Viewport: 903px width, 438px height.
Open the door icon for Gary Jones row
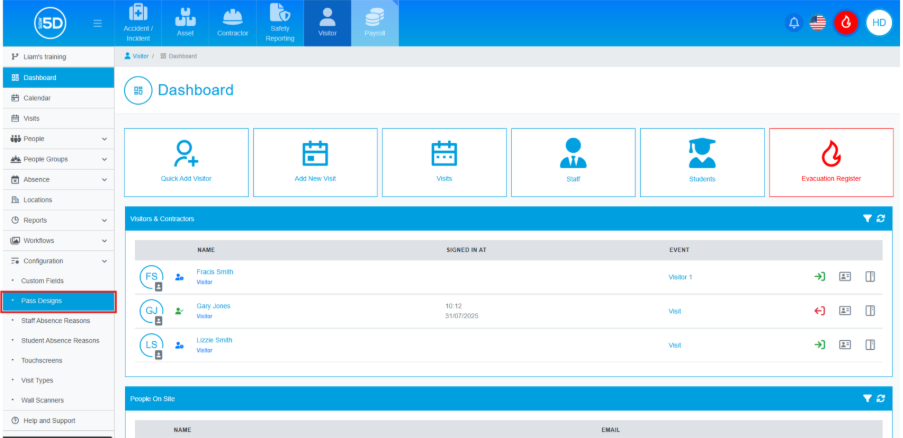(870, 311)
